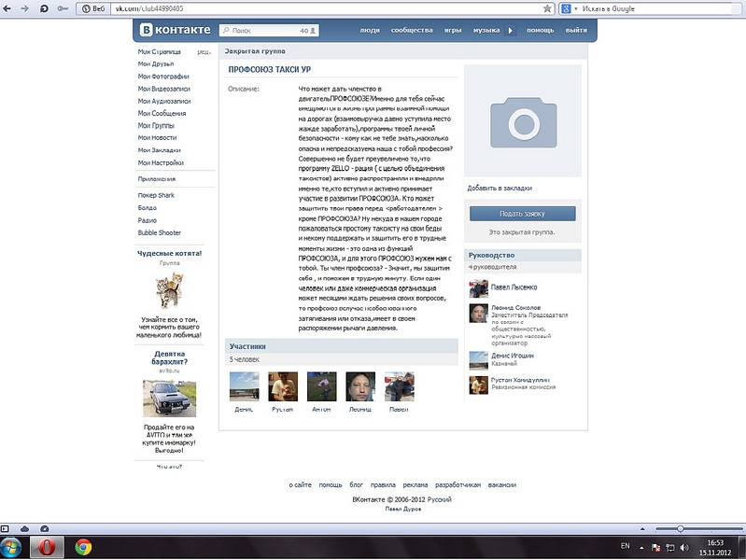Screen dimensions: 746x560
Task: Open 'Мои Аудиозаписи'
Action: coord(164,101)
